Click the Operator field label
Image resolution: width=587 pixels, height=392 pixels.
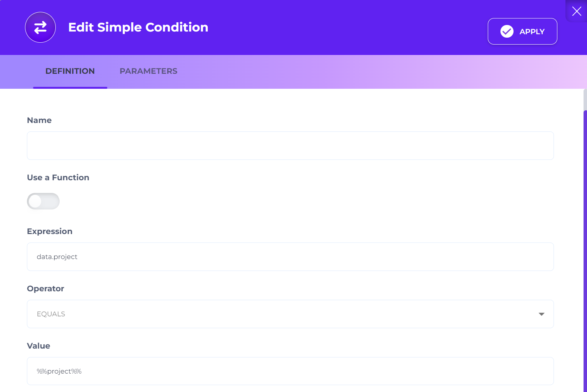coord(45,289)
